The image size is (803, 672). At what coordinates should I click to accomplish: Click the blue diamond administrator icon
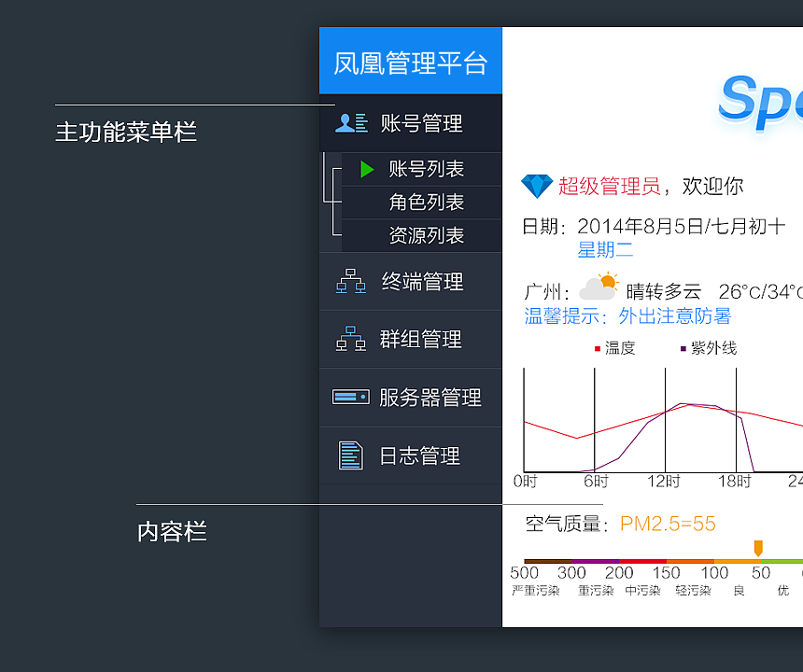[x=537, y=186]
